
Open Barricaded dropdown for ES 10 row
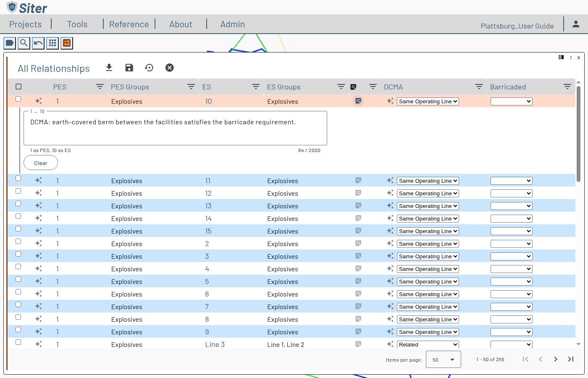coord(512,101)
